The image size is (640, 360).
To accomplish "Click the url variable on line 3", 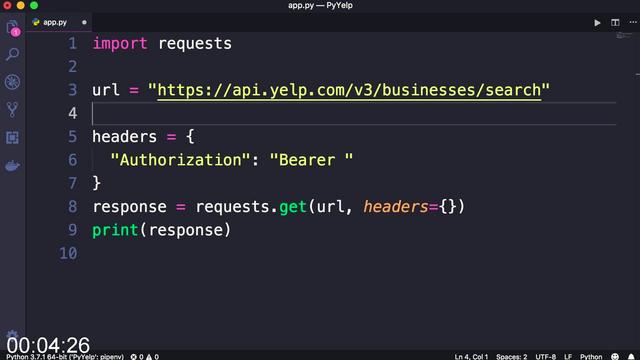I will click(106, 90).
